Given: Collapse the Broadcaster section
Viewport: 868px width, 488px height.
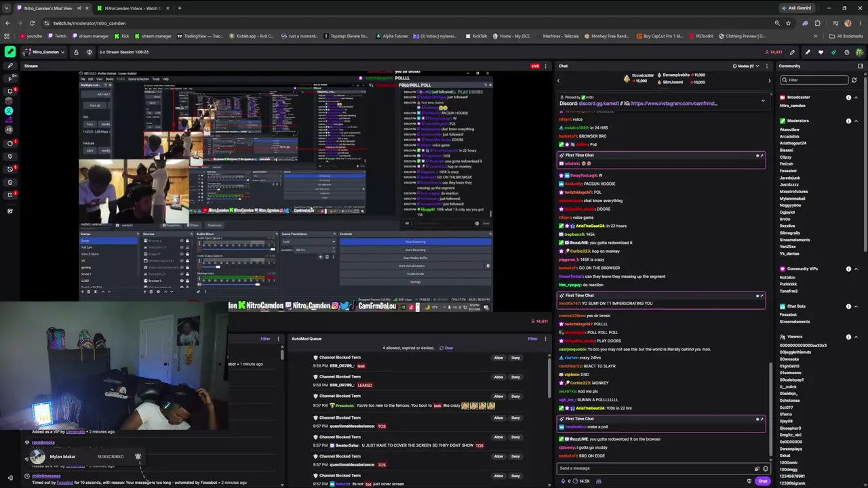Looking at the screenshot, I should [x=856, y=98].
